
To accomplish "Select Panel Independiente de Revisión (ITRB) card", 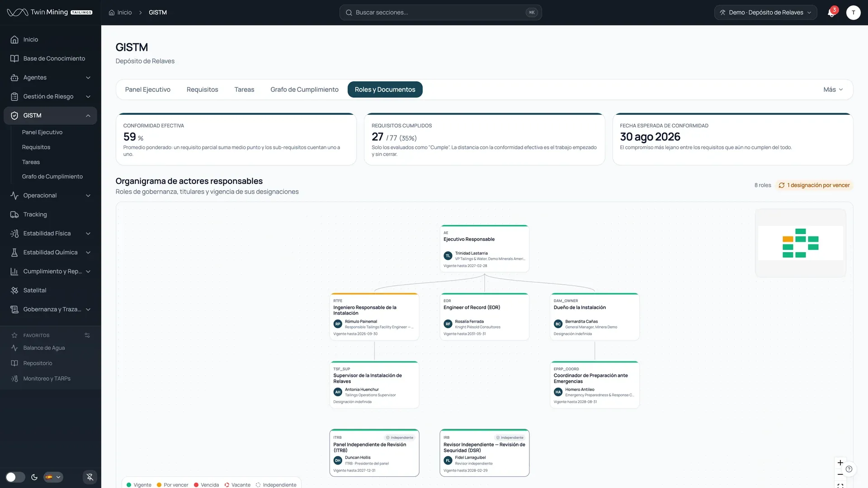I will pos(374,453).
